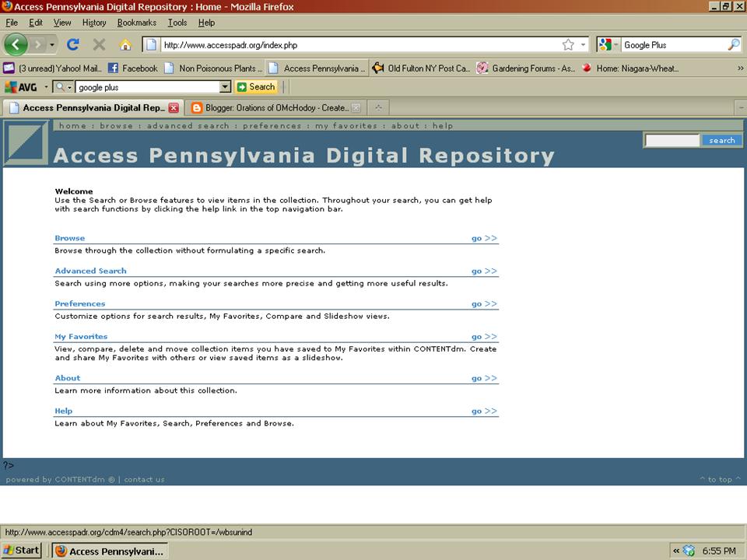The width and height of the screenshot is (747, 560).
Task: Show more bookmarks with the chevron
Action: pos(740,68)
